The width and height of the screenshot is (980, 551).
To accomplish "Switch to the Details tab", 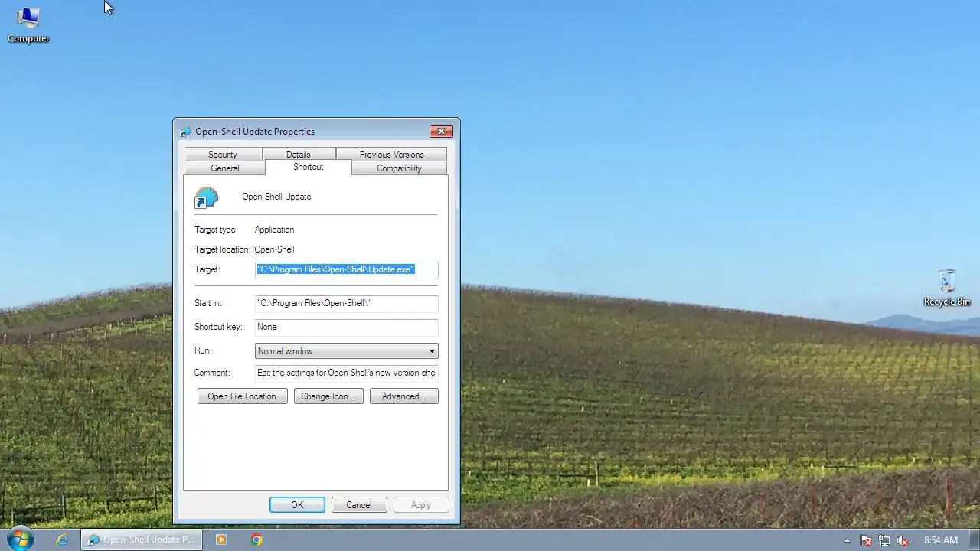I will [x=299, y=155].
